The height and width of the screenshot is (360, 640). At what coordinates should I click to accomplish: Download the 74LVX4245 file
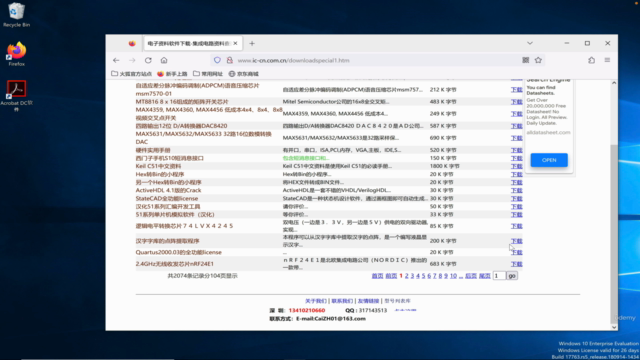[517, 226]
